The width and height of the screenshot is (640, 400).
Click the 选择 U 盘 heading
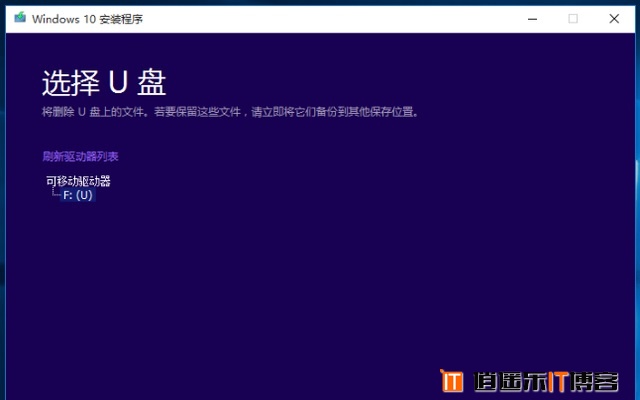pos(104,83)
